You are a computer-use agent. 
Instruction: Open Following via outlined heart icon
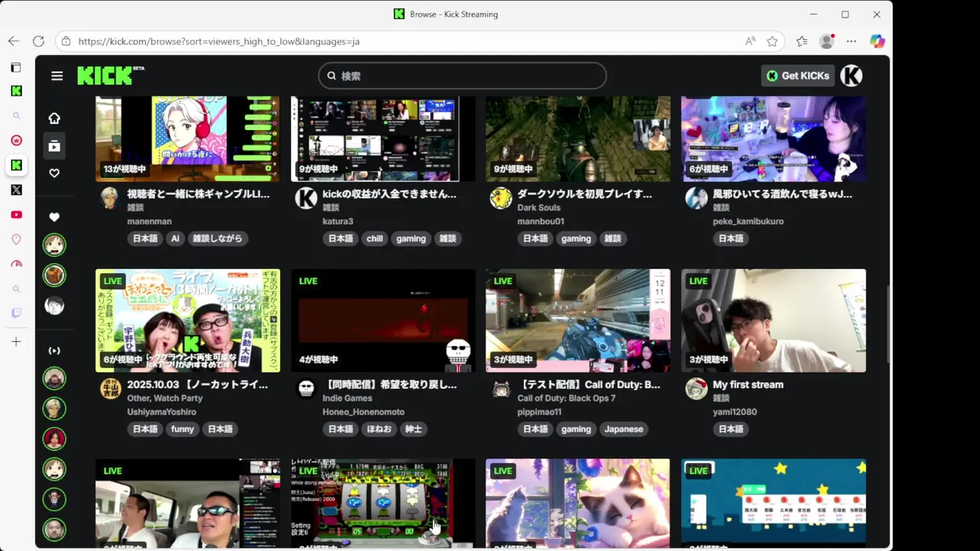(x=54, y=173)
